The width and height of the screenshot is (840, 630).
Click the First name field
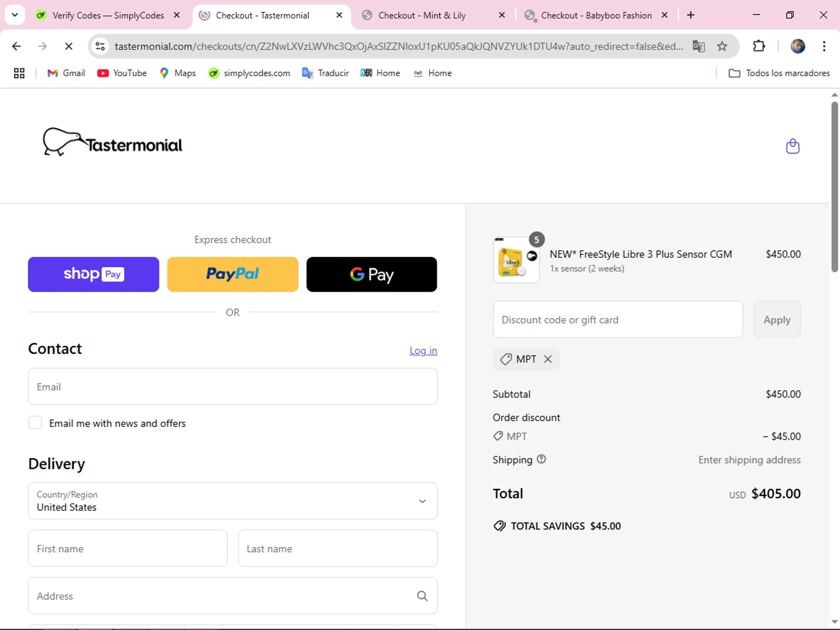click(x=128, y=548)
